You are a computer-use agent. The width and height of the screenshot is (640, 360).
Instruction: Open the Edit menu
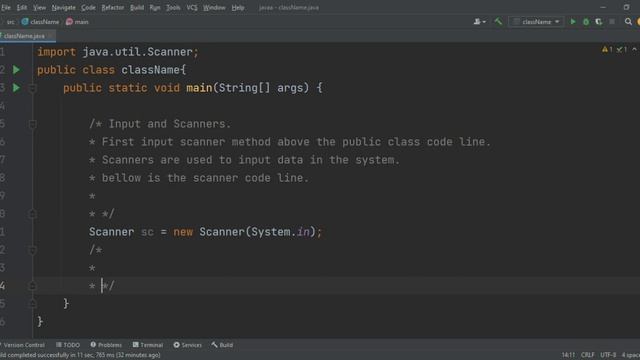click(x=22, y=7)
